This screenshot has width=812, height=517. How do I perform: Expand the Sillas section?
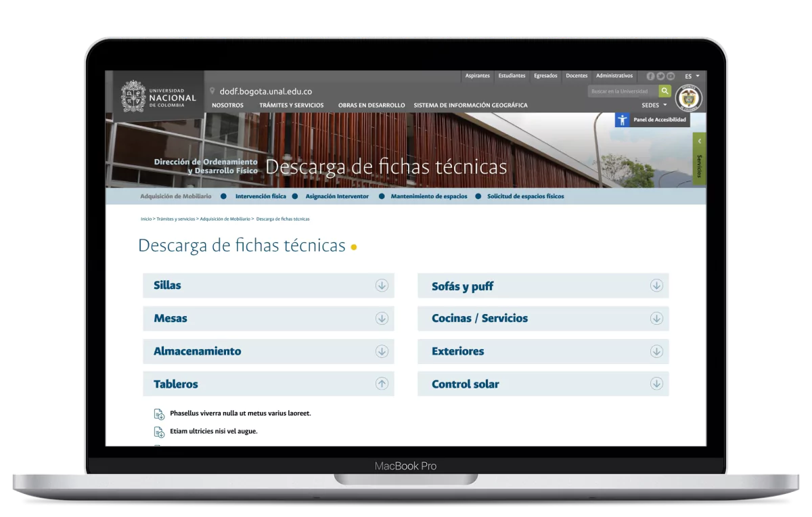(269, 286)
